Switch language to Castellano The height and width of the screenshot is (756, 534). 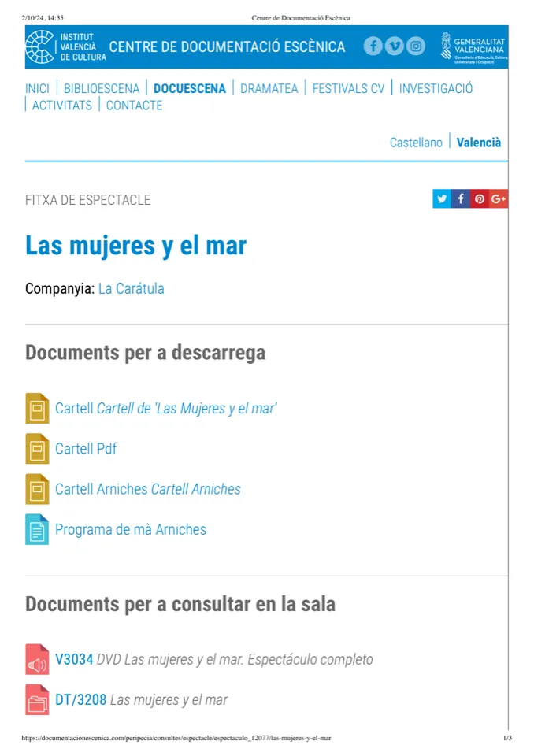click(x=416, y=143)
